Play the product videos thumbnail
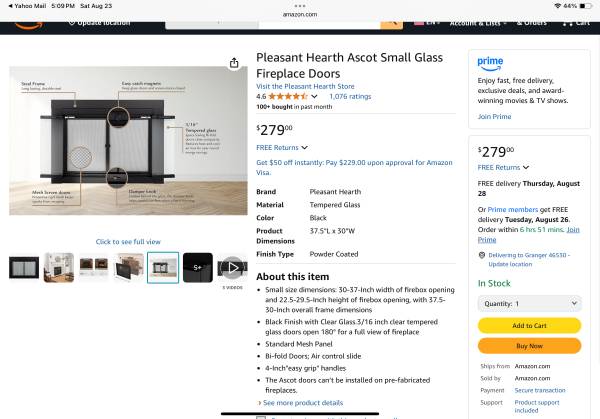This screenshot has width=600, height=419. (x=232, y=267)
